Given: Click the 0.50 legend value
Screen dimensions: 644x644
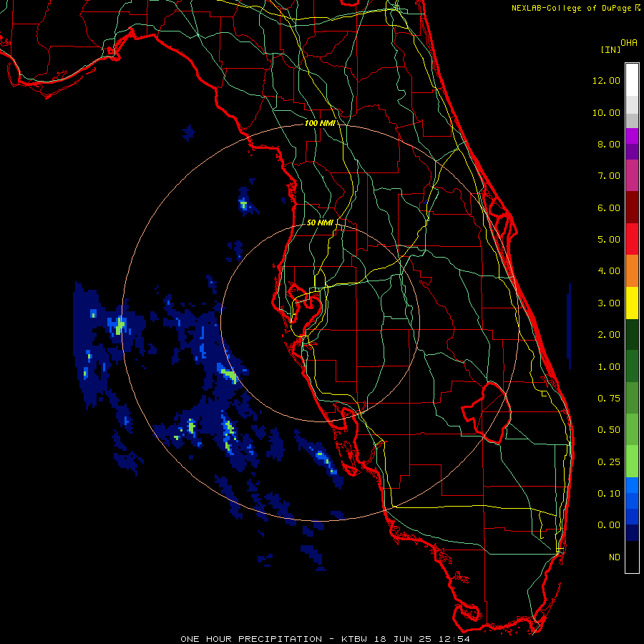Looking at the screenshot, I should click(609, 430).
